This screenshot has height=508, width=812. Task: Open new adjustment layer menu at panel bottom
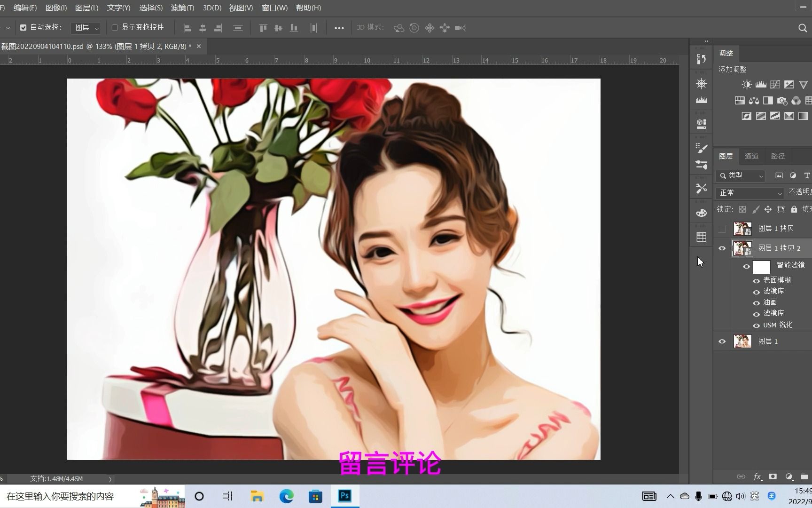[x=789, y=476]
